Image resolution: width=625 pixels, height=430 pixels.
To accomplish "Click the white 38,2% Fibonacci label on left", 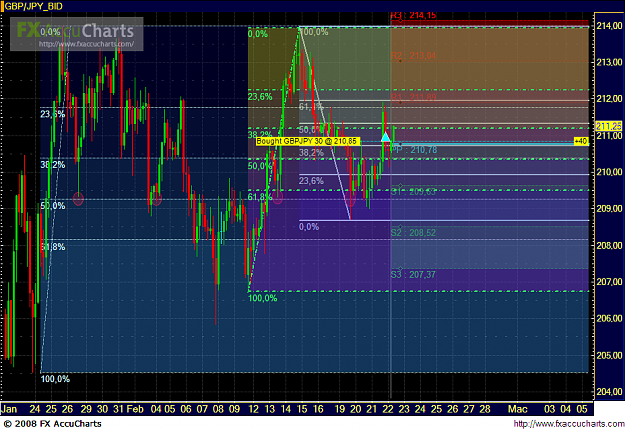I will (x=53, y=165).
